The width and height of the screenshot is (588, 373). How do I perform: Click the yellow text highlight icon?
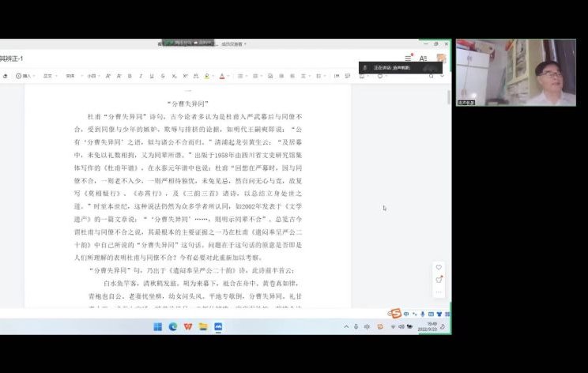pyautogui.click(x=207, y=76)
